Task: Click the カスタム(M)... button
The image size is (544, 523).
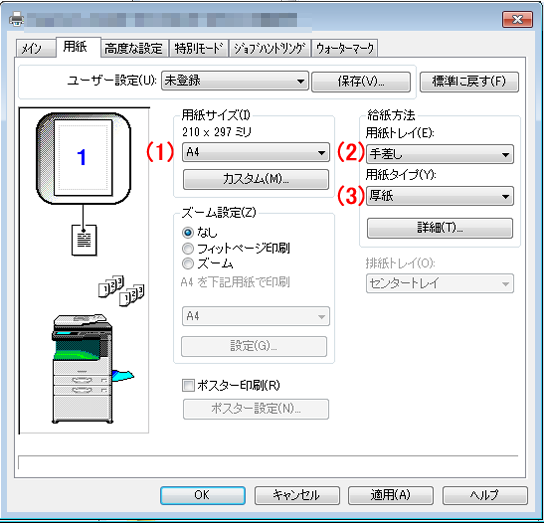Action: pos(256,179)
